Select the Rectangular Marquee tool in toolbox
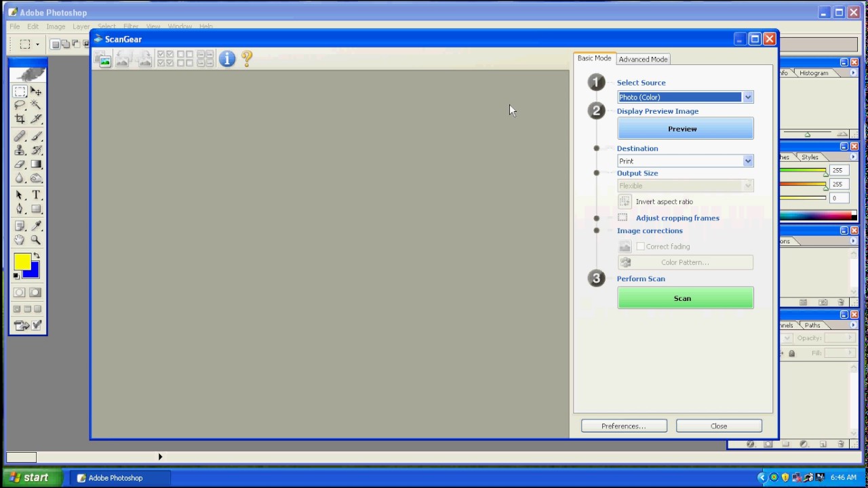The width and height of the screenshot is (868, 488). [20, 91]
